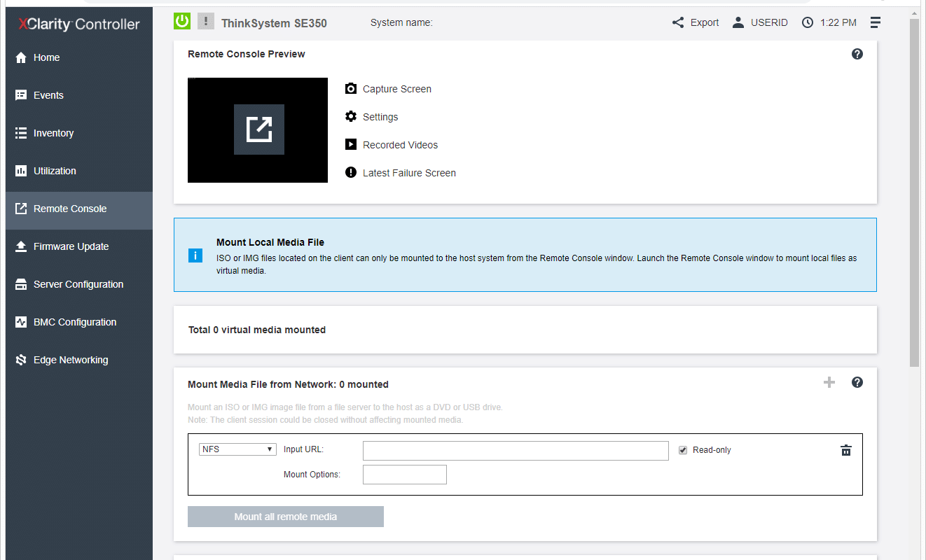Screen dimensions: 926x560
Task: Open the hamburger menu in top bar
Action: pyautogui.click(x=876, y=22)
